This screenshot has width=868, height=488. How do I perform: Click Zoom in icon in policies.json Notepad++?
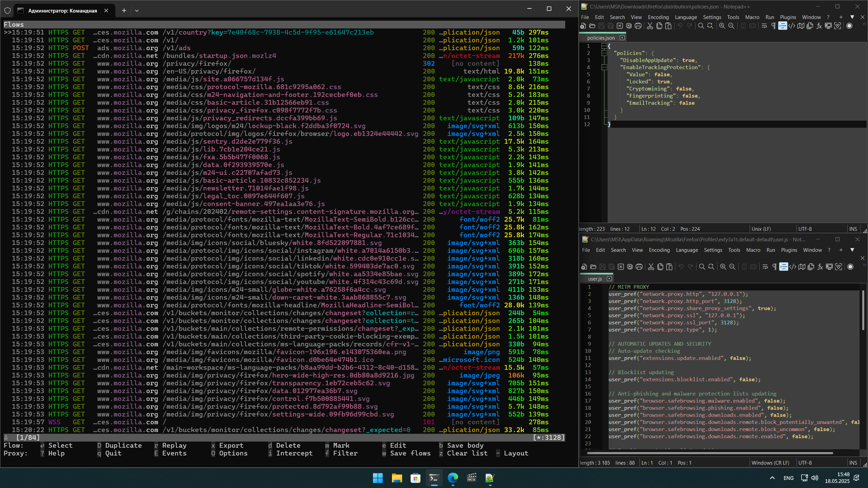click(x=722, y=26)
